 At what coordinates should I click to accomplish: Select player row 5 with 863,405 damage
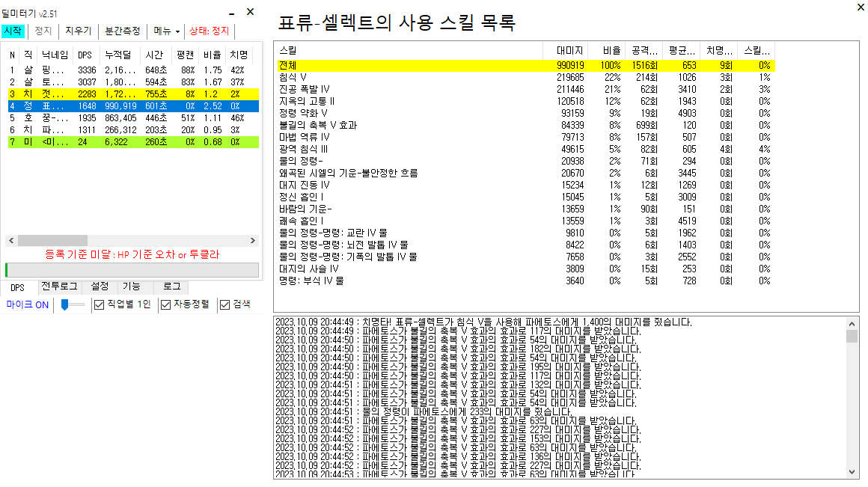click(133, 118)
